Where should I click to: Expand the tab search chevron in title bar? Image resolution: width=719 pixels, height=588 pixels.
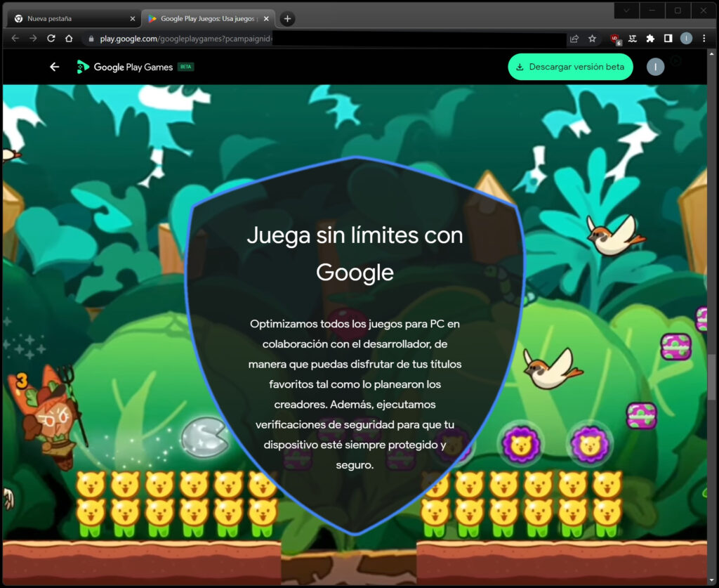(626, 10)
